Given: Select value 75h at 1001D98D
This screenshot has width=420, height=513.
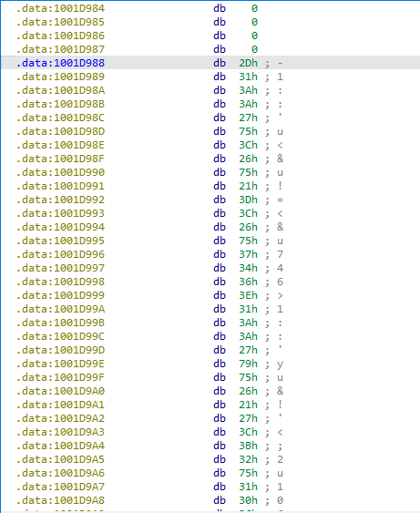Looking at the screenshot, I should (x=248, y=131).
